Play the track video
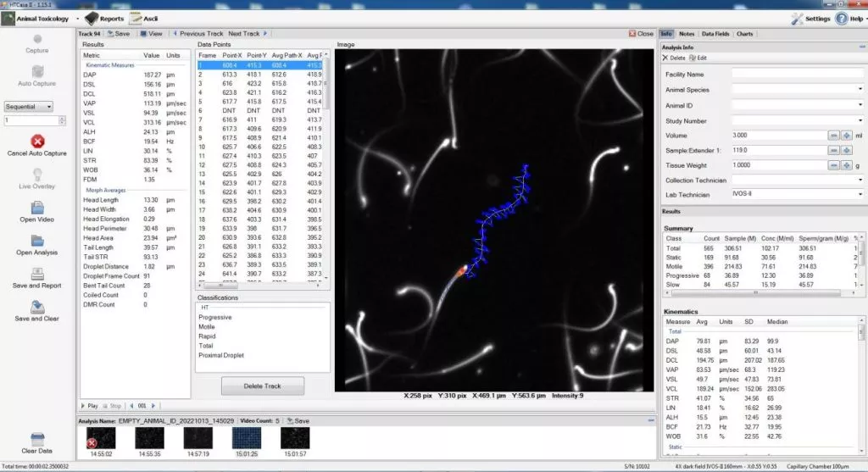The height and width of the screenshot is (472, 868). (x=89, y=406)
